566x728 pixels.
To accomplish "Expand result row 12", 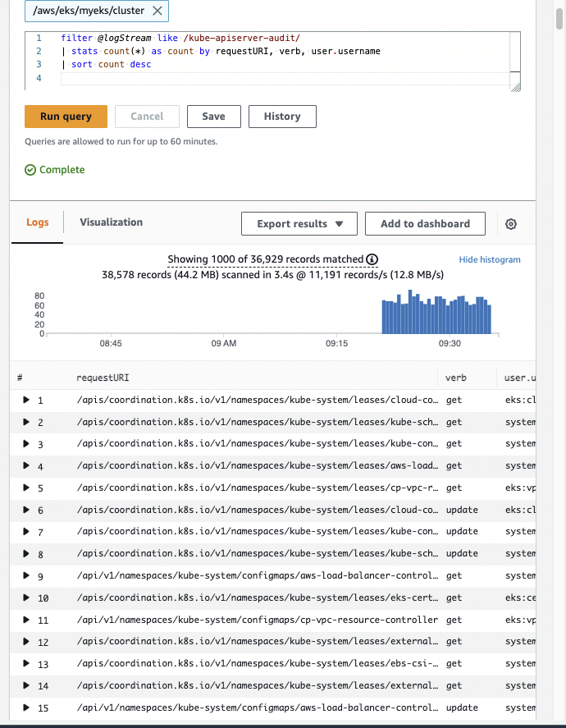I will click(x=26, y=642).
